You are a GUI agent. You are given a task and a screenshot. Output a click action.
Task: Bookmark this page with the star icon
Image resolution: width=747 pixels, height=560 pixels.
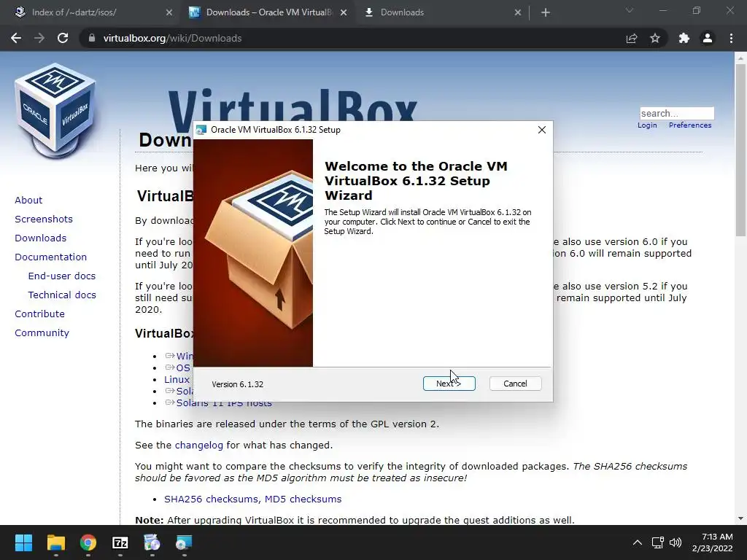655,38
